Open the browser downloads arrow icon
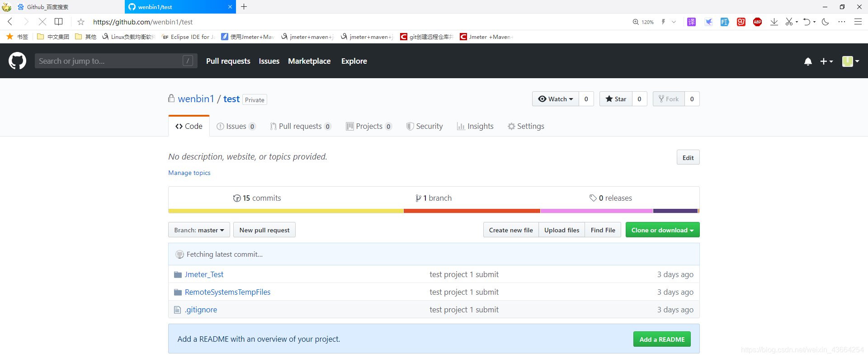 (x=774, y=22)
